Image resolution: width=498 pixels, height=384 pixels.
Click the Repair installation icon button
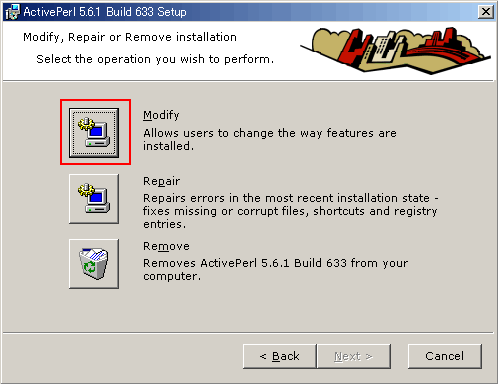(x=94, y=199)
